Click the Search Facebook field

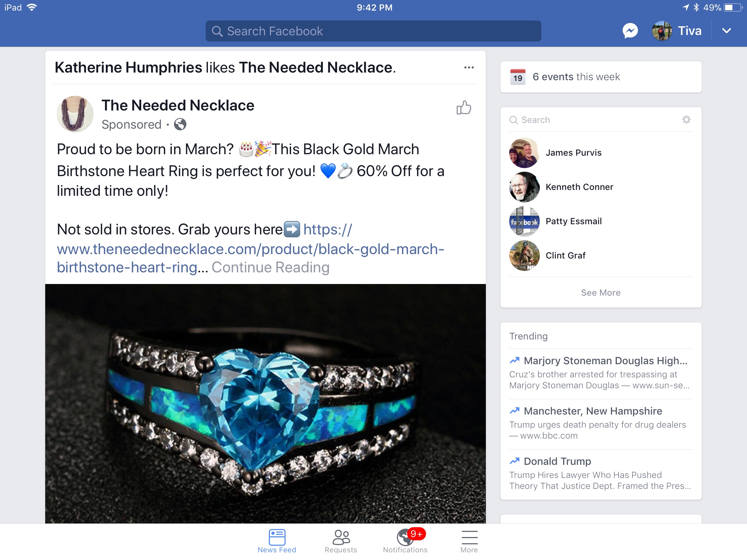[373, 31]
